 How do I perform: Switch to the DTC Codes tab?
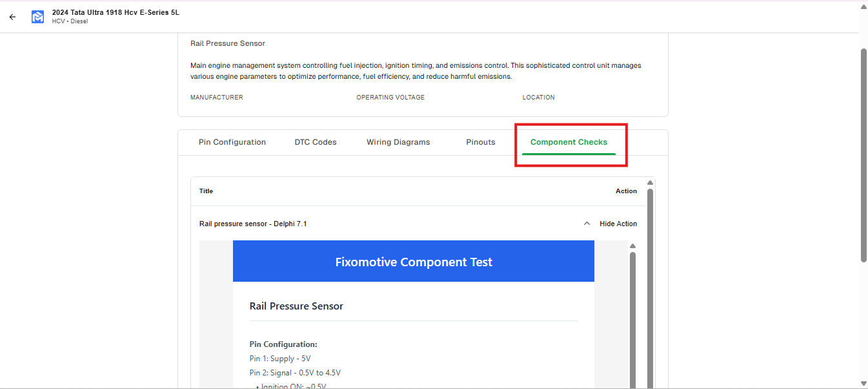315,142
